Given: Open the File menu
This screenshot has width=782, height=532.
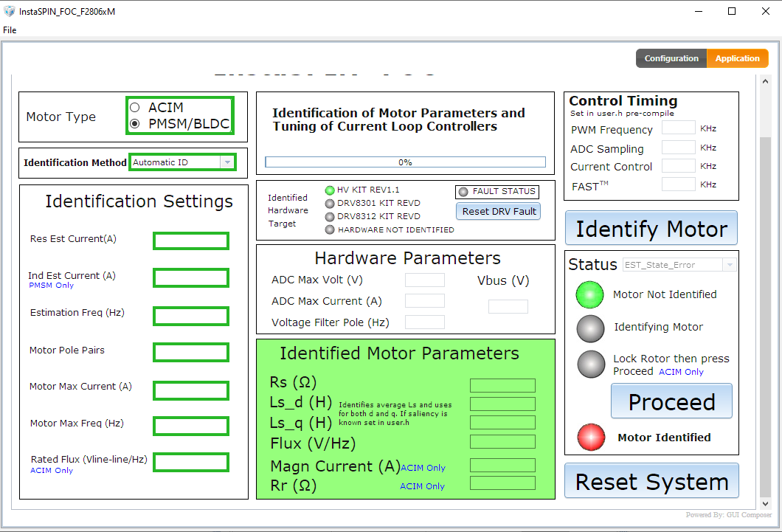Looking at the screenshot, I should [x=10, y=30].
